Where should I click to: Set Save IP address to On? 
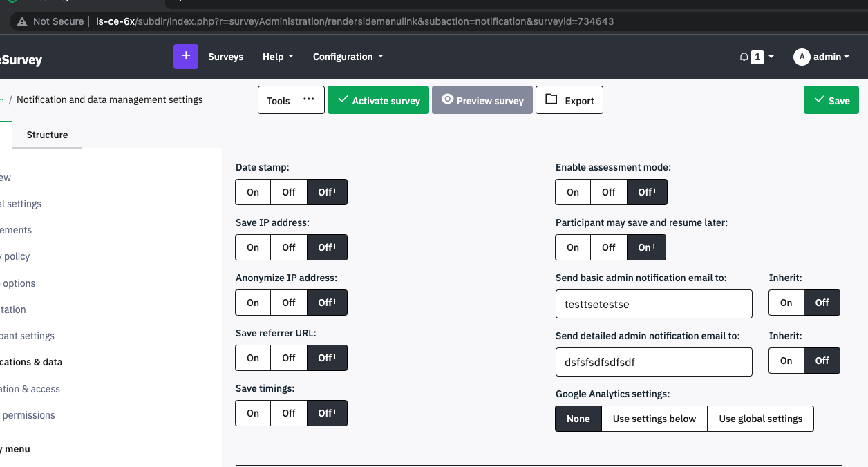(x=253, y=247)
